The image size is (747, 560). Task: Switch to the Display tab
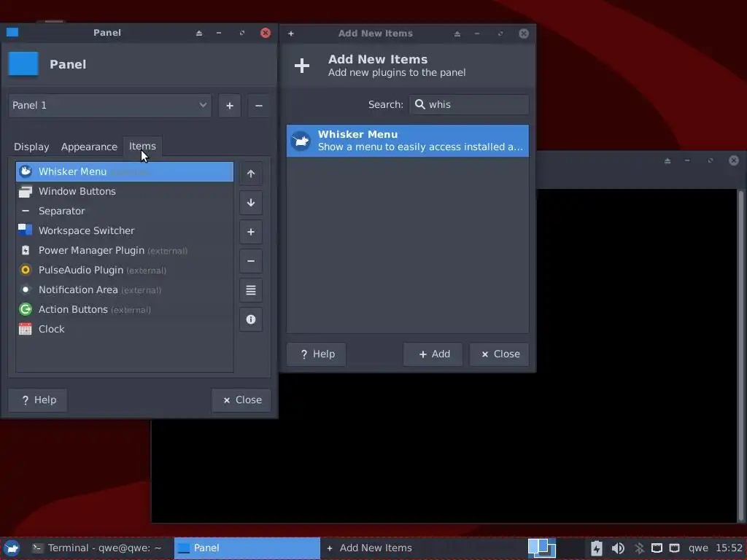pos(31,147)
